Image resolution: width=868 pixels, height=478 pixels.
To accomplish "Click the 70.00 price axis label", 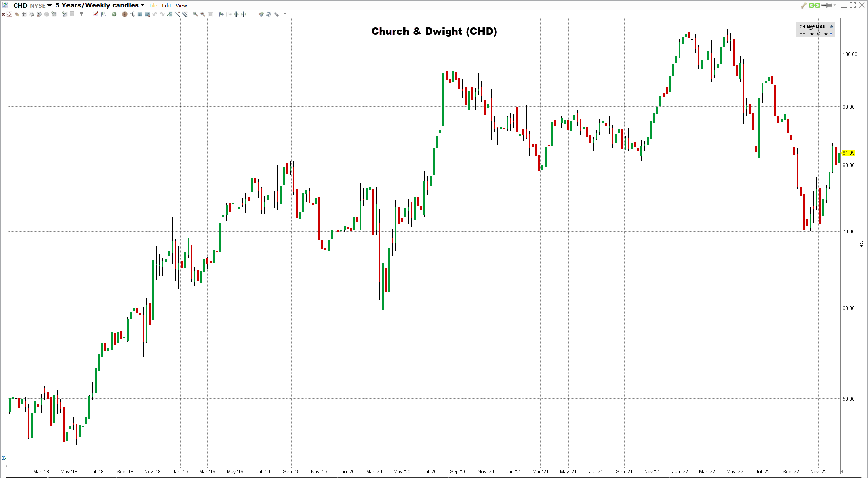I will [849, 232].
